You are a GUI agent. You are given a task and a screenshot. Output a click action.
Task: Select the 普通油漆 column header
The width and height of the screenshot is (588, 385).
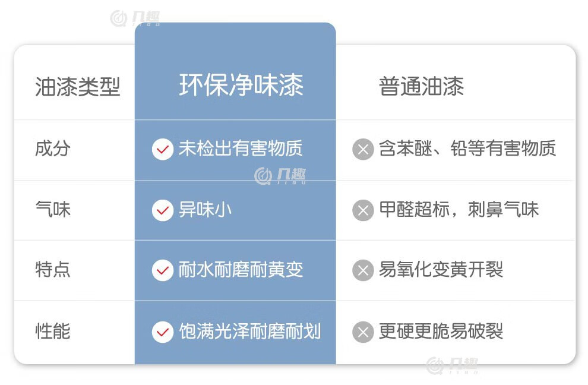(421, 86)
